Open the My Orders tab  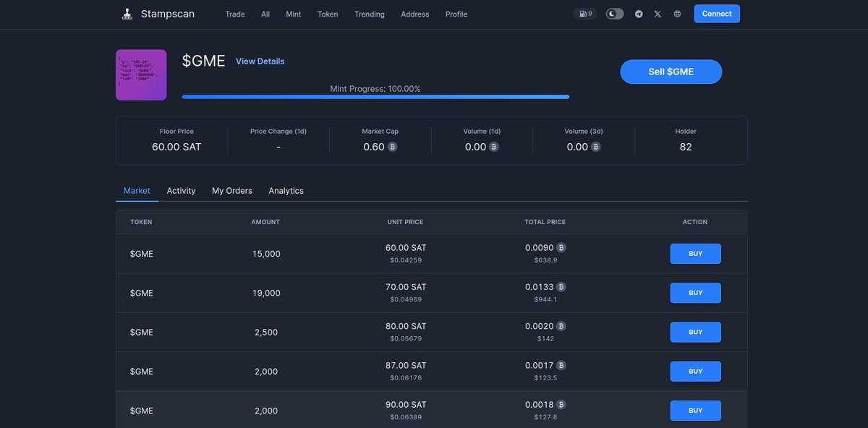click(231, 190)
